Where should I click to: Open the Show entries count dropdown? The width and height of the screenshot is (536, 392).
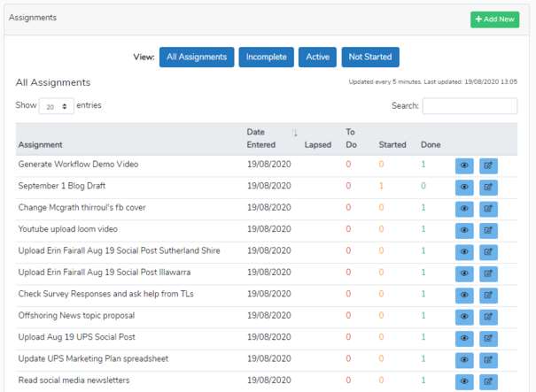[x=56, y=106]
